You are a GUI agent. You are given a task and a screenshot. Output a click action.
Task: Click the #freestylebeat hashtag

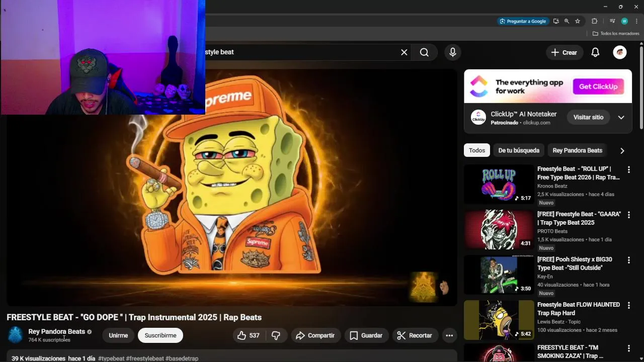tap(145, 358)
